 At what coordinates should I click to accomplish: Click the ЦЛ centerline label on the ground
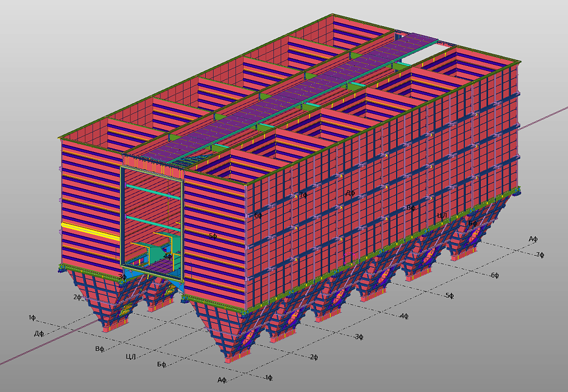click(131, 356)
